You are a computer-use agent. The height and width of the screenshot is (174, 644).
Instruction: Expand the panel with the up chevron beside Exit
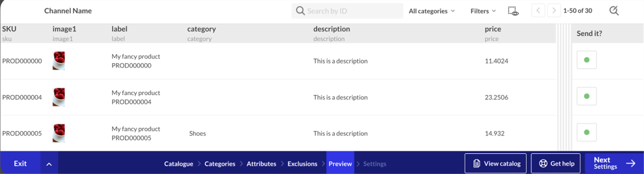tap(49, 164)
